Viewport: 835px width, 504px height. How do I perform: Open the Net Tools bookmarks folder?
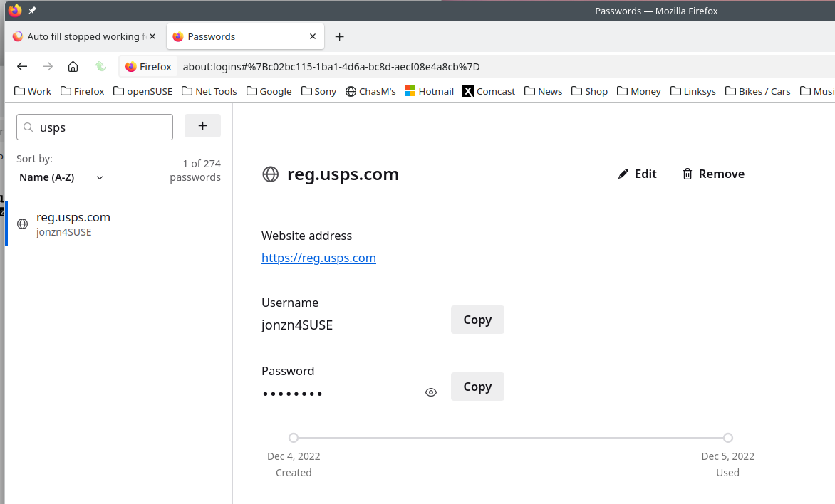coord(209,91)
